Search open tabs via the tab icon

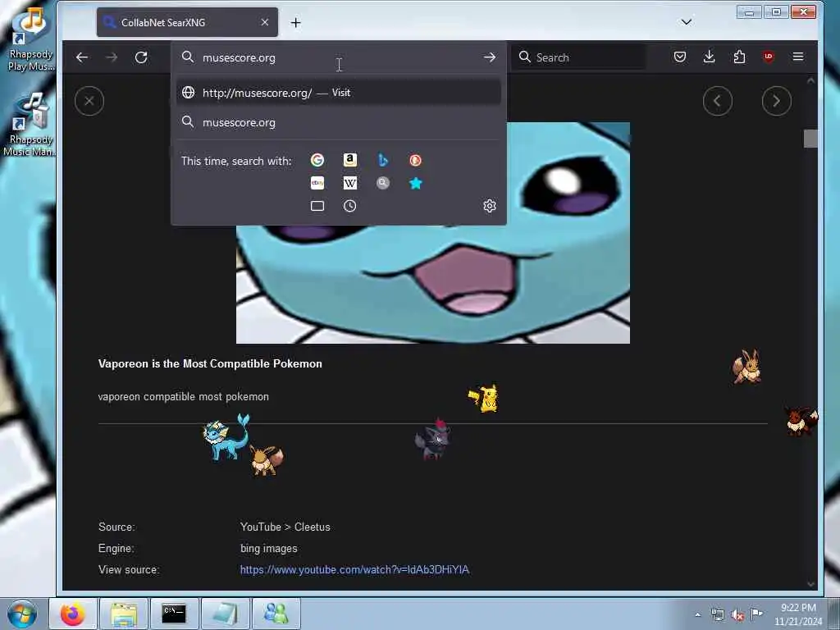317,206
